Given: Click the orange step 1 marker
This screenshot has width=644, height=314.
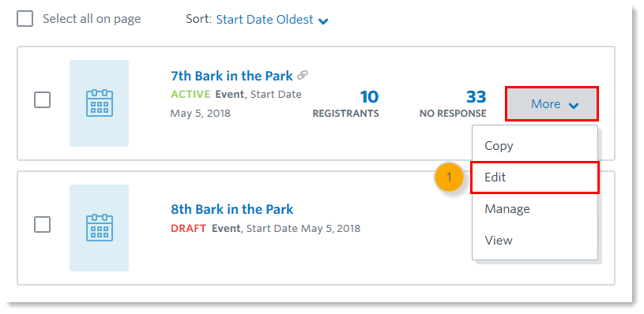Looking at the screenshot, I should pyautogui.click(x=449, y=177).
